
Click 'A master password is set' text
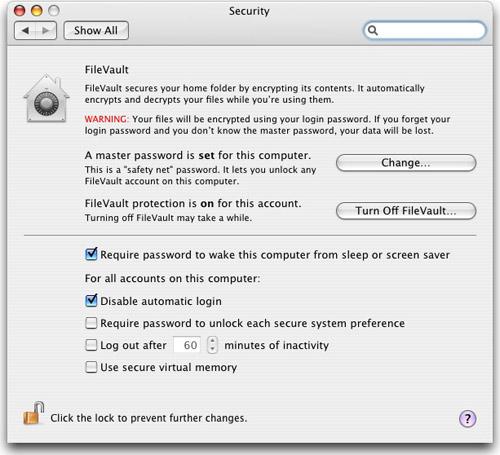point(198,155)
